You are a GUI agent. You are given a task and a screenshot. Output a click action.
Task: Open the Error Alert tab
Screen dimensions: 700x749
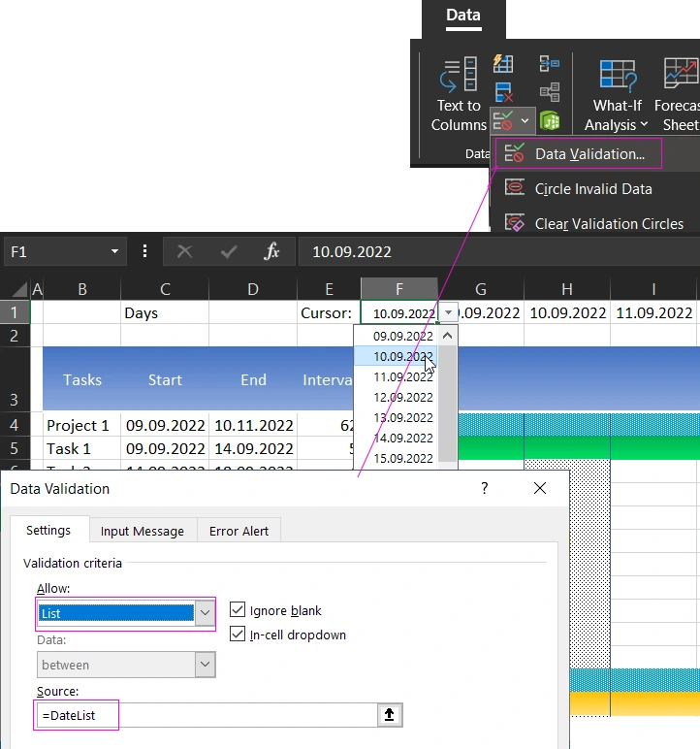(x=239, y=531)
